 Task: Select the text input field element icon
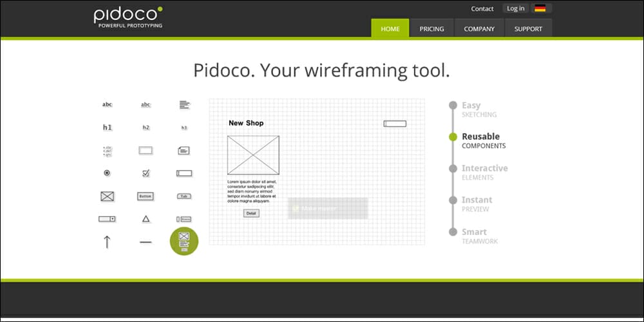[184, 173]
